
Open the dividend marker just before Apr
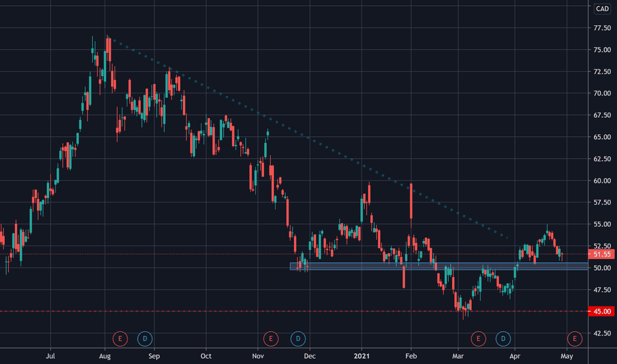[503, 338]
